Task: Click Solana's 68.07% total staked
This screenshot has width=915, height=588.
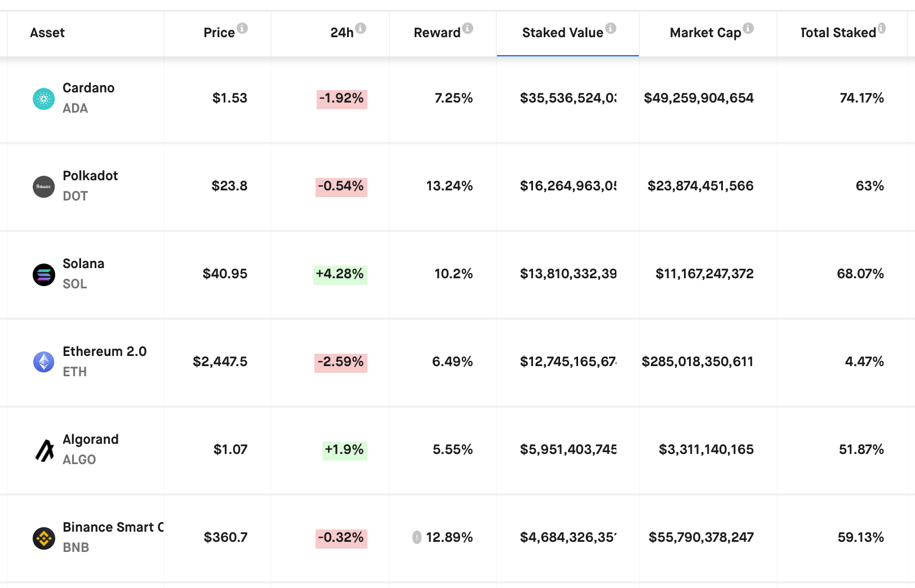Action: (x=860, y=274)
